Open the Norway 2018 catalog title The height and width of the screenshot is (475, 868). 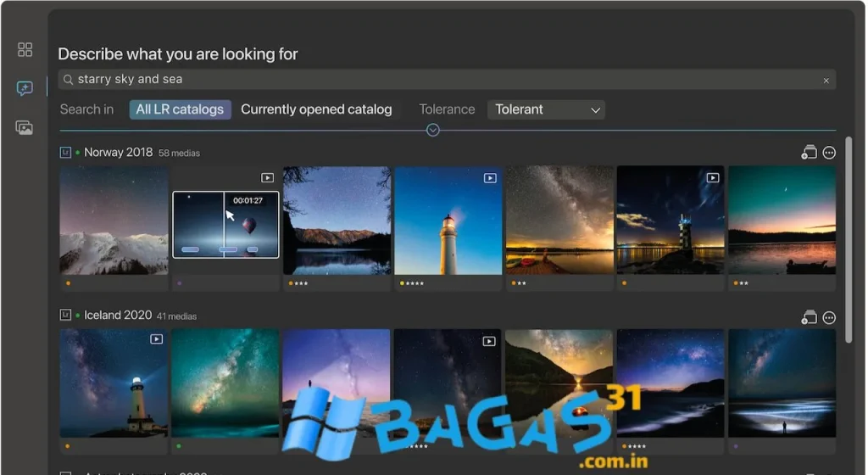[x=118, y=152]
